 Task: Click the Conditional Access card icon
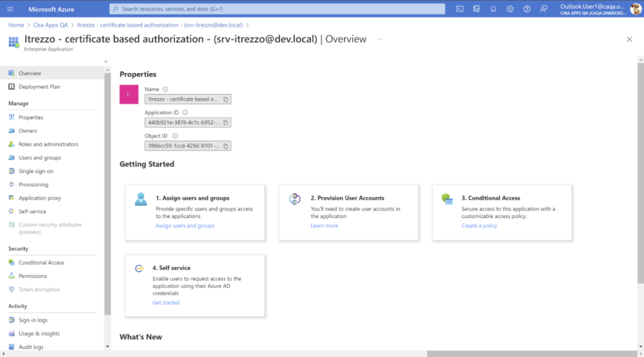point(447,199)
